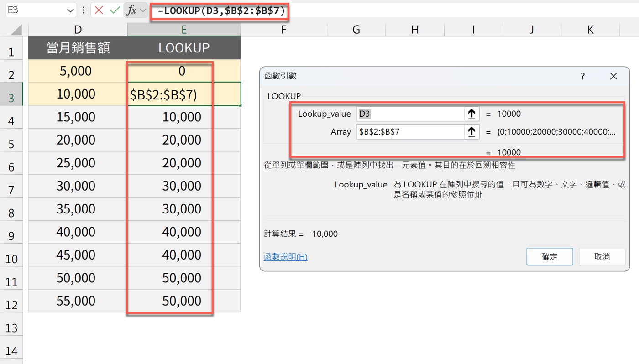Select cell E2 containing 0
The width and height of the screenshot is (639, 364).
click(184, 71)
